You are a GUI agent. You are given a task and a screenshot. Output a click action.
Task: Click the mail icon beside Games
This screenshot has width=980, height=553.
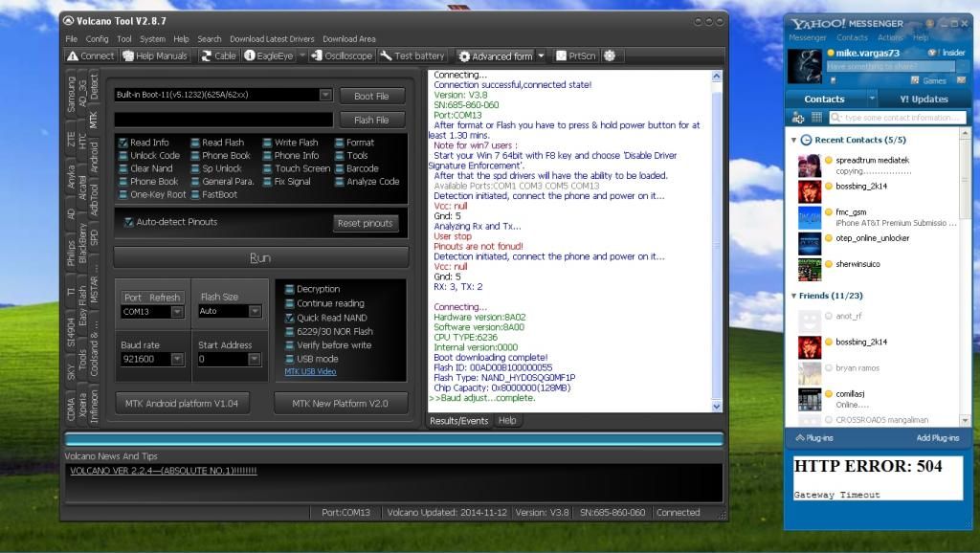point(961,80)
